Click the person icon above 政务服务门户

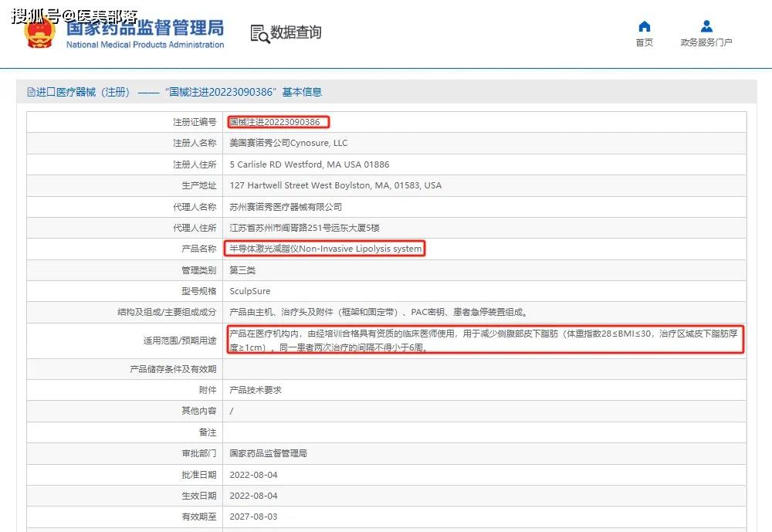click(x=706, y=26)
